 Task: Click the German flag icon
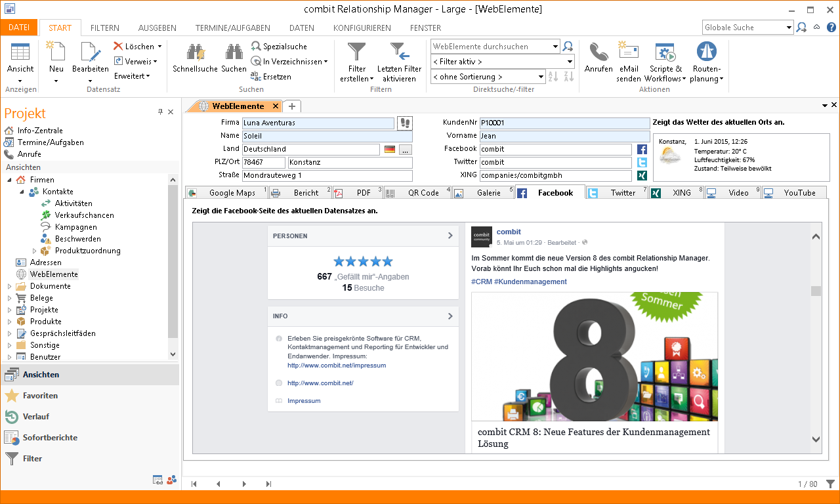390,150
